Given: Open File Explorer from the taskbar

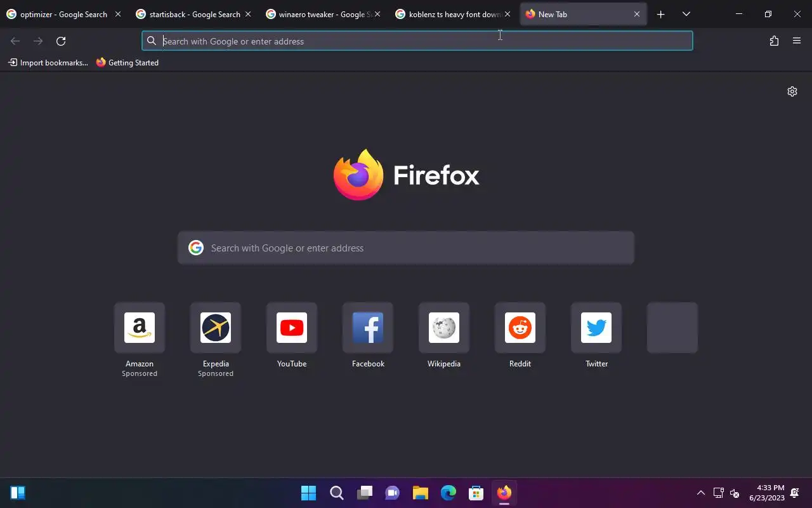Looking at the screenshot, I should coord(421,493).
